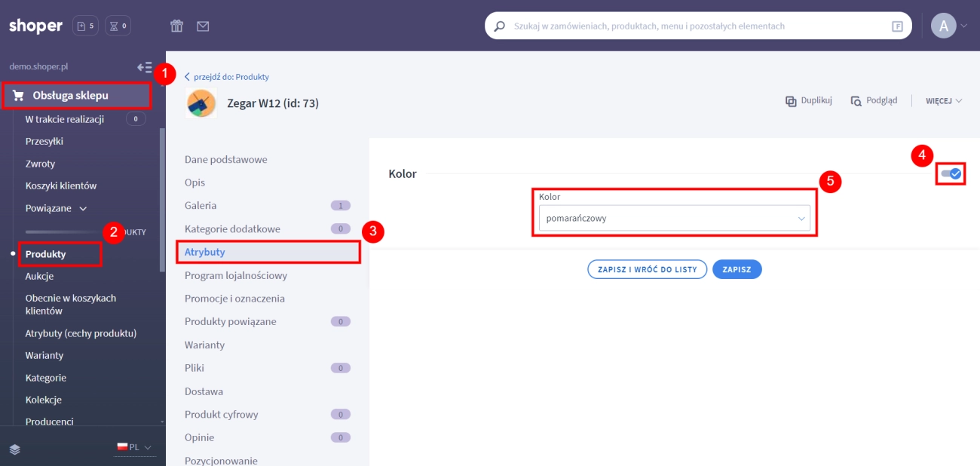Click the layers icon at sidebar bottom
The width and height of the screenshot is (980, 466).
point(15,449)
